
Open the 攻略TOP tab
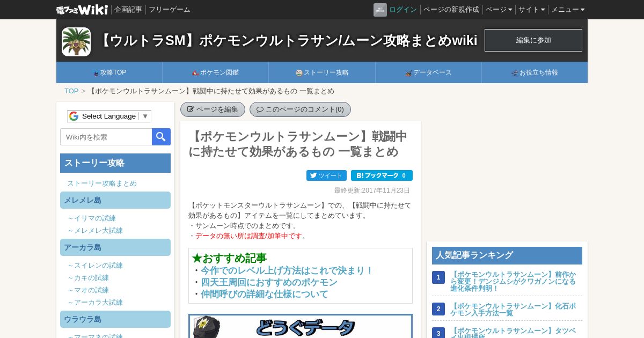click(x=109, y=72)
